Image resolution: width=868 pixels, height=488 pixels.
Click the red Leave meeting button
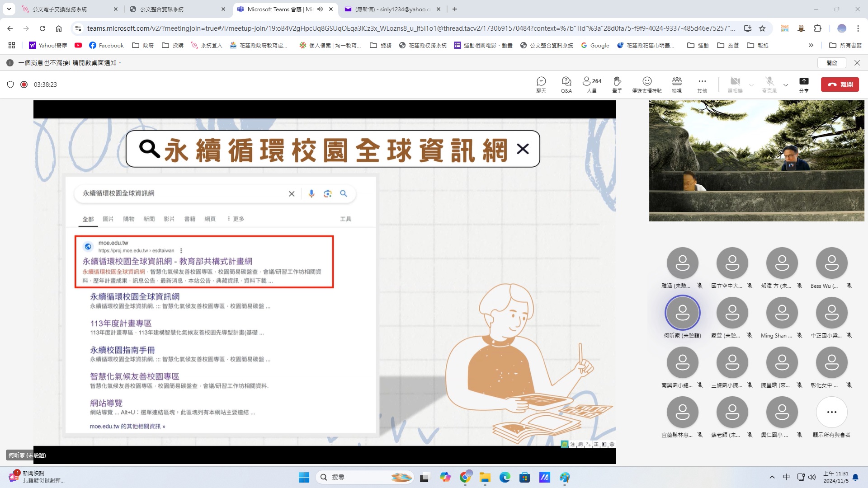pos(840,84)
